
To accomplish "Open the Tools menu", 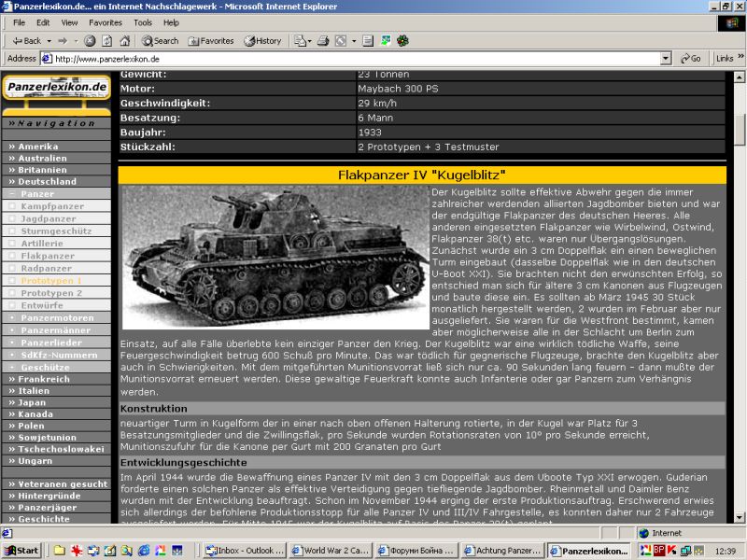I will click(143, 21).
